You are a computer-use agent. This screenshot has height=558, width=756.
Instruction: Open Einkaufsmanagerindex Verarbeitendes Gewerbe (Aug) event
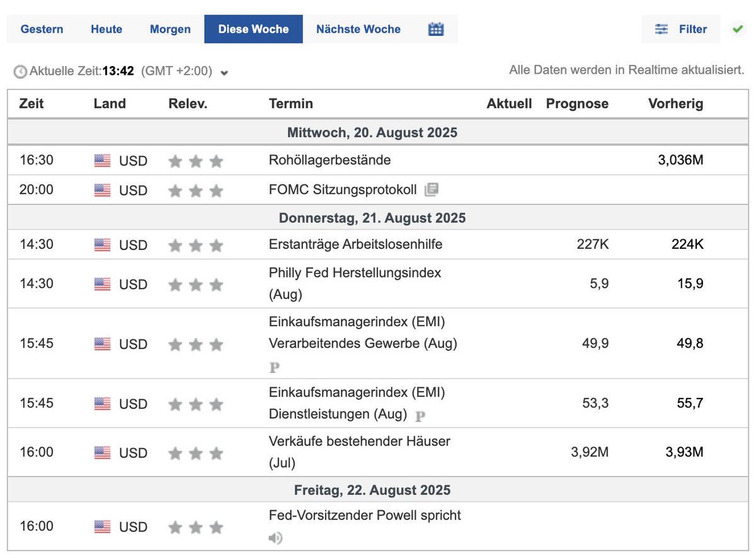363,333
